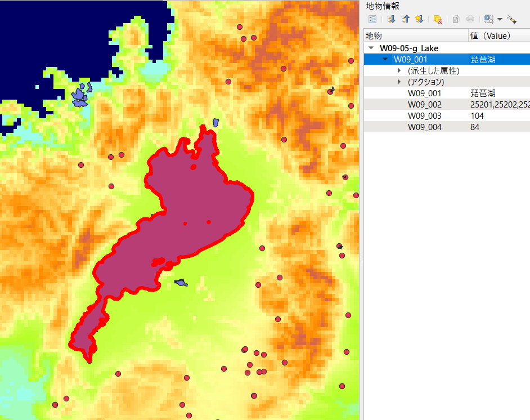530x420 pixels.
Task: Copy selected feature to clipboard icon
Action: click(456, 19)
